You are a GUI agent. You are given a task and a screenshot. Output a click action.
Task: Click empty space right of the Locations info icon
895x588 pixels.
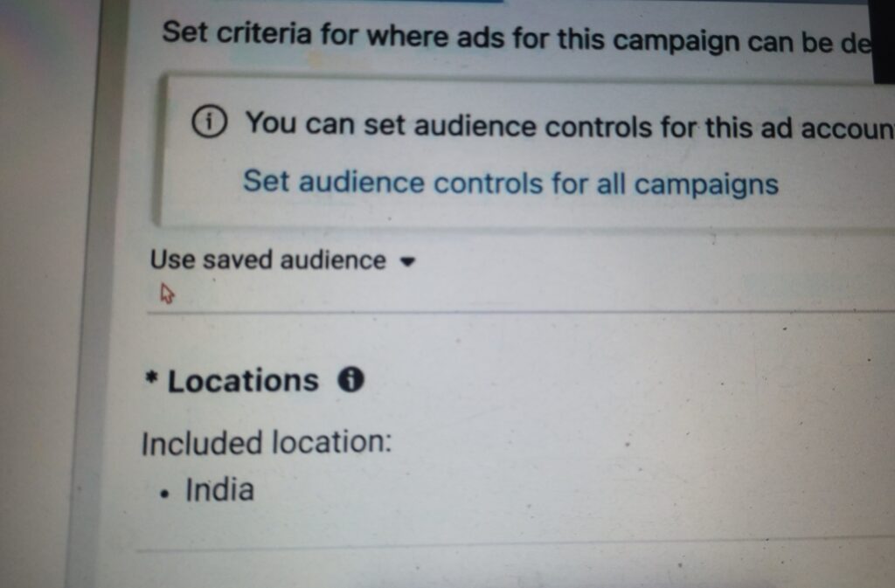[x=568, y=381]
